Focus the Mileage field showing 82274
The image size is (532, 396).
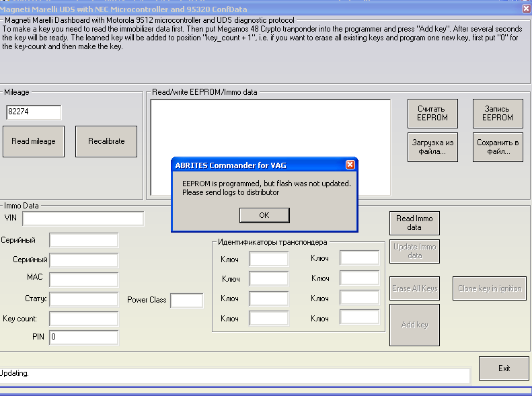pos(34,112)
